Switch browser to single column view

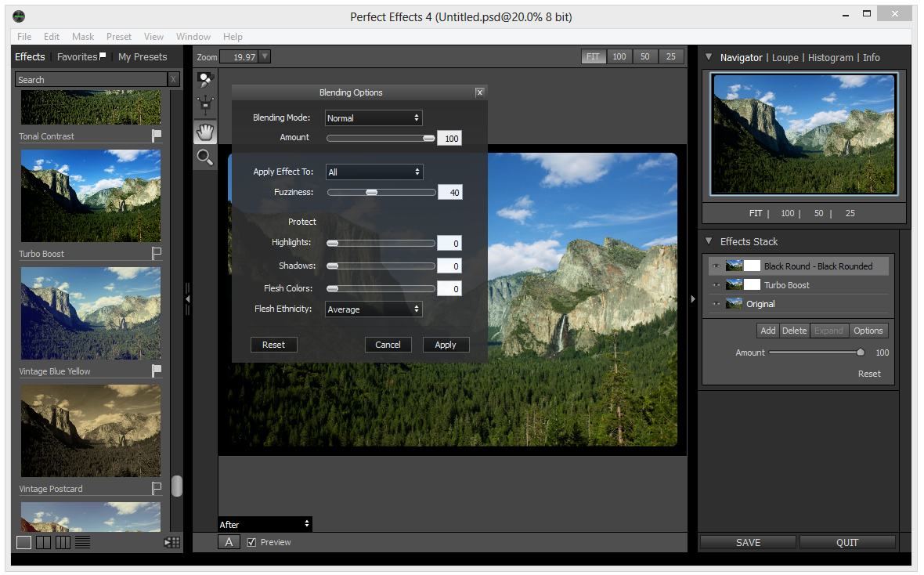click(x=24, y=543)
